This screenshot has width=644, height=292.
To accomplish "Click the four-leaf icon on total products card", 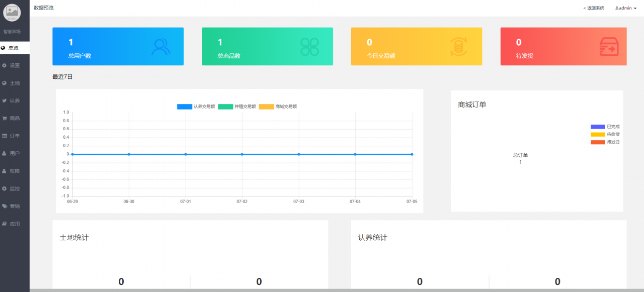I will coord(309,47).
